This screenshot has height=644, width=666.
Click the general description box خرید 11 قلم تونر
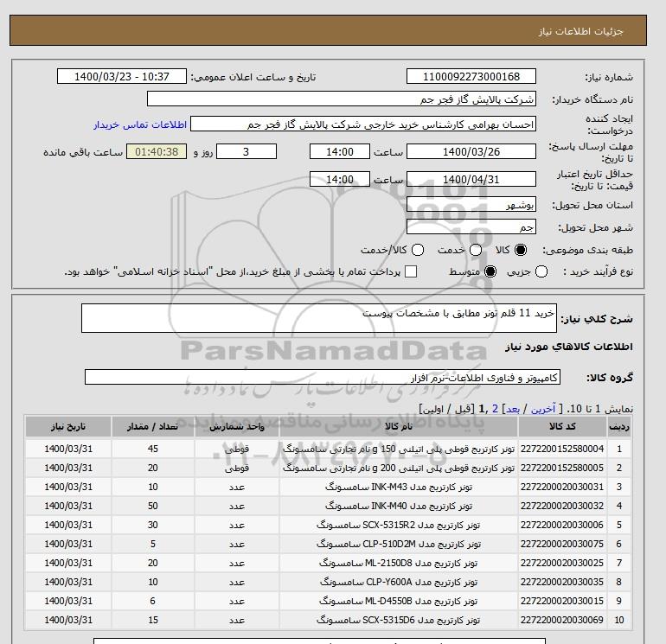coord(319,318)
